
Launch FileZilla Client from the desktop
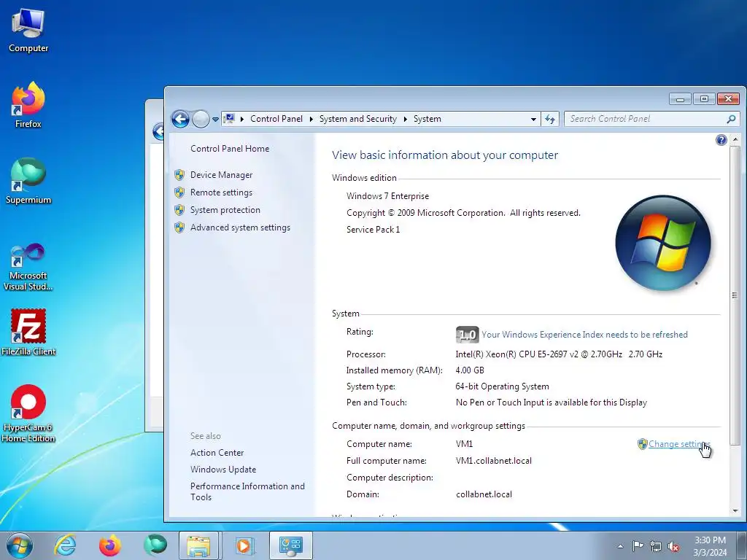point(28,332)
